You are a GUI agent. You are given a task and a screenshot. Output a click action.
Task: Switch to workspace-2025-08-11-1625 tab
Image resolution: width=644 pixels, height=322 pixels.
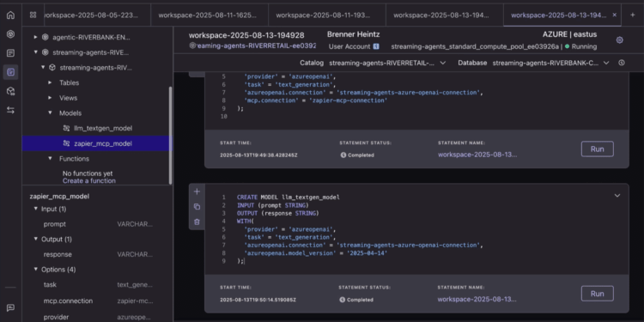210,15
